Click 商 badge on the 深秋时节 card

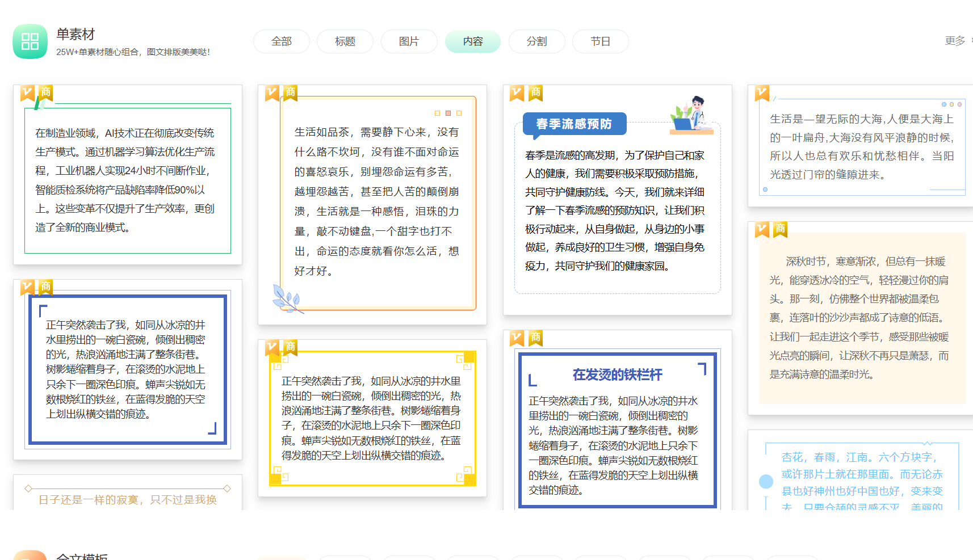[780, 229]
